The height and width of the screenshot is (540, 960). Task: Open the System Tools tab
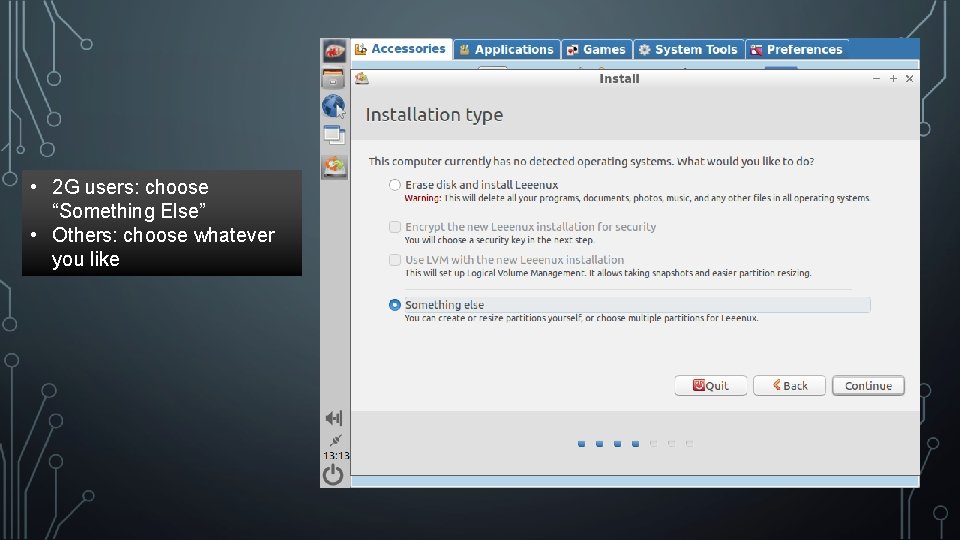pos(689,50)
